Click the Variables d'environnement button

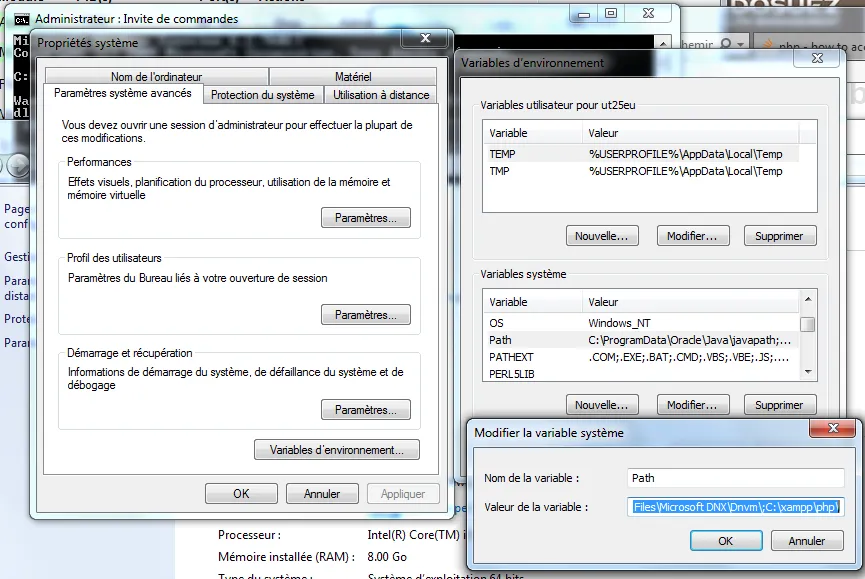click(336, 450)
